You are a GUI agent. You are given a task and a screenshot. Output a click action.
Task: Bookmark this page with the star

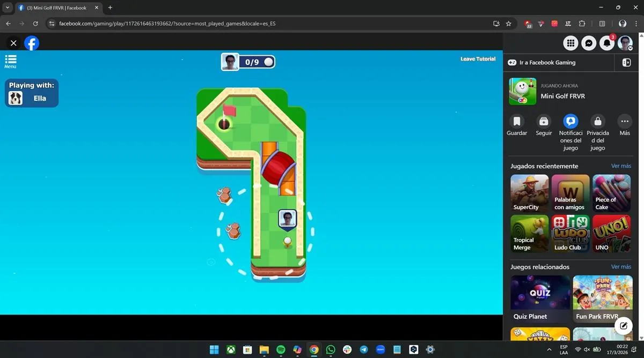coord(508,24)
